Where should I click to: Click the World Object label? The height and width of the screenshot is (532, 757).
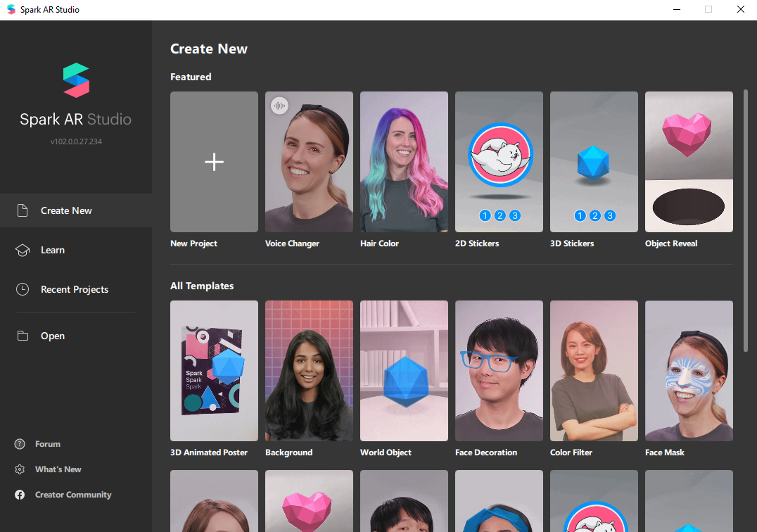coord(386,452)
